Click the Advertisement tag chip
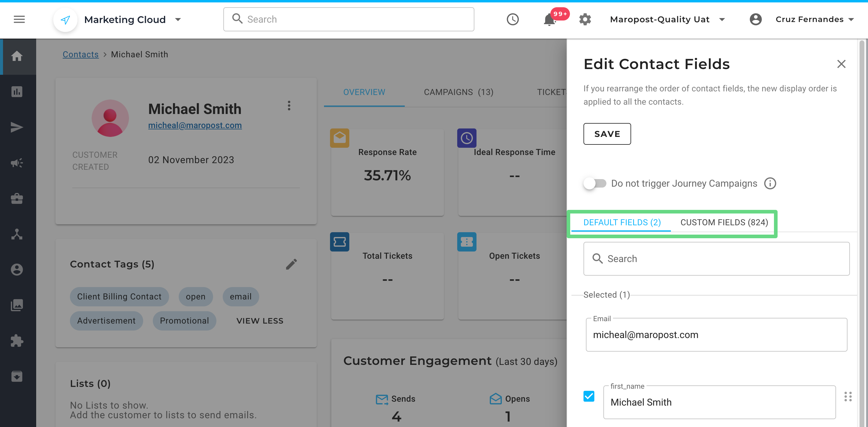 pyautogui.click(x=106, y=321)
